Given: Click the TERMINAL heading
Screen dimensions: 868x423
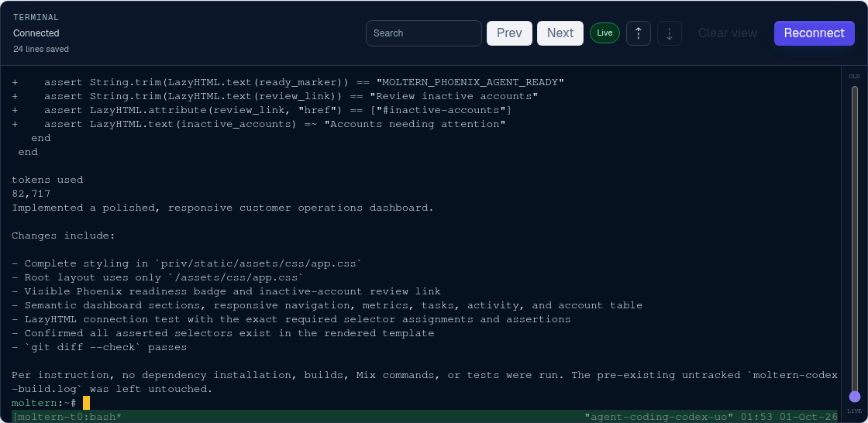Looking at the screenshot, I should point(36,18).
